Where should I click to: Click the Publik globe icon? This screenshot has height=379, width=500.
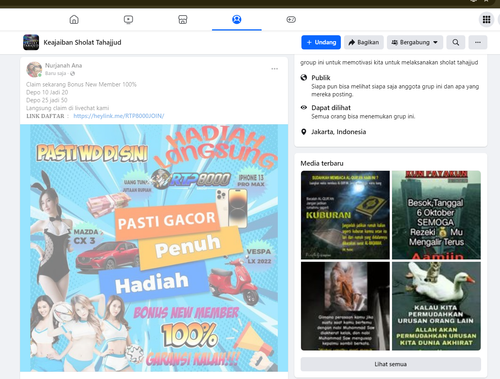pyautogui.click(x=304, y=77)
